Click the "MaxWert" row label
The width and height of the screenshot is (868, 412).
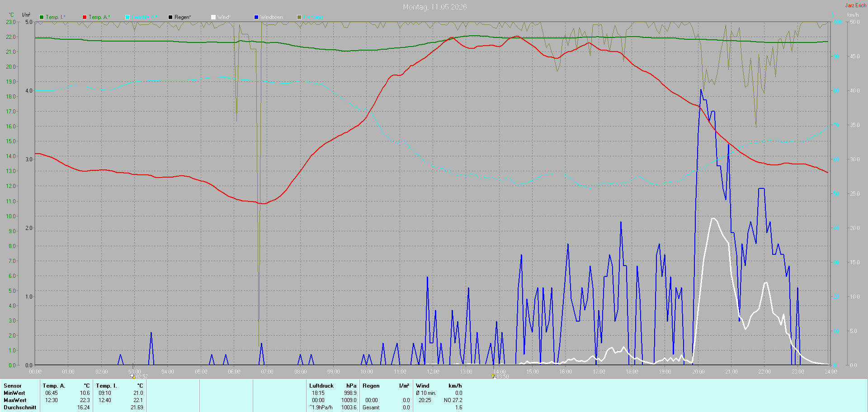(x=15, y=400)
